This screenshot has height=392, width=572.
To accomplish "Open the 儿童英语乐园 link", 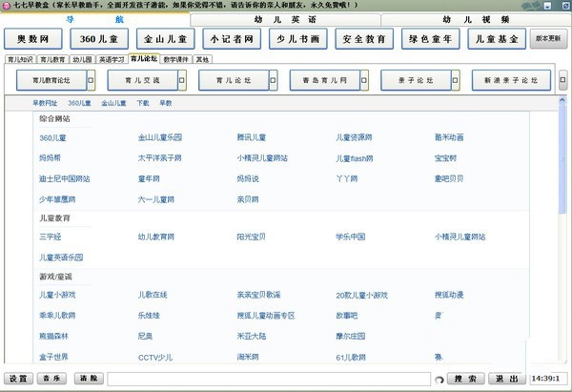I will (61, 258).
